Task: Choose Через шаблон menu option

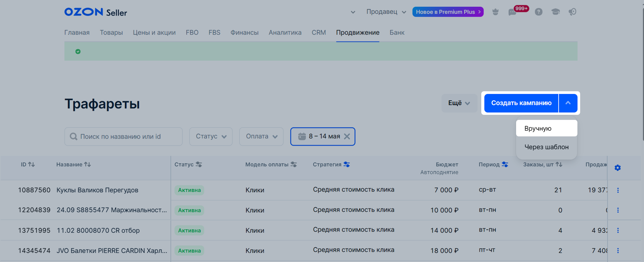Action: coord(546,147)
